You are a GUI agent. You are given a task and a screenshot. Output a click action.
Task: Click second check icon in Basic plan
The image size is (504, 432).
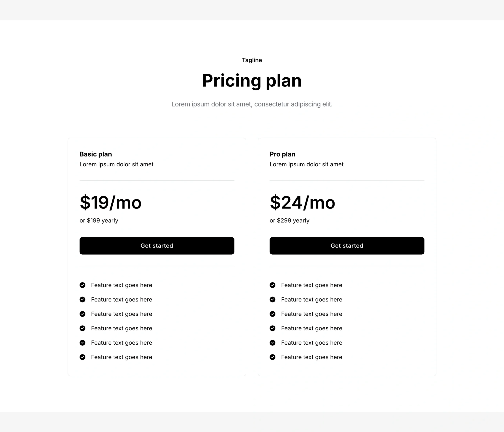coord(82,299)
